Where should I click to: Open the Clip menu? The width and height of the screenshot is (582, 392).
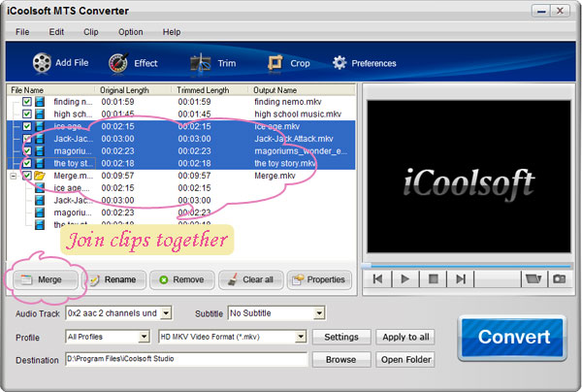(91, 32)
